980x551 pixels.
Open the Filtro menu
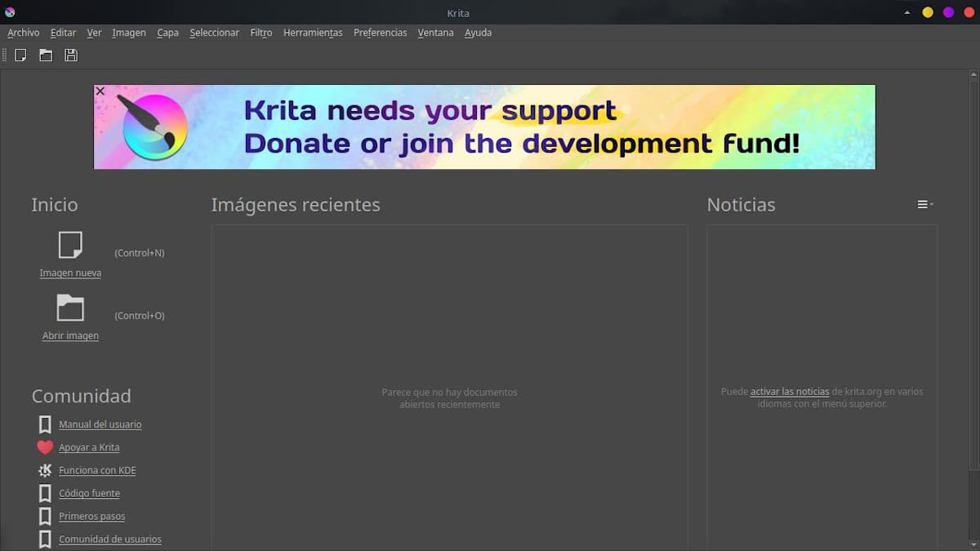(x=261, y=33)
